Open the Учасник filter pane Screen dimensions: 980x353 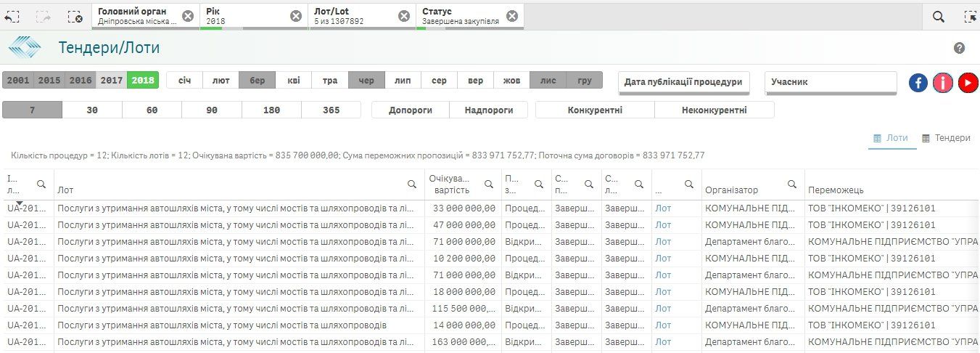click(831, 83)
